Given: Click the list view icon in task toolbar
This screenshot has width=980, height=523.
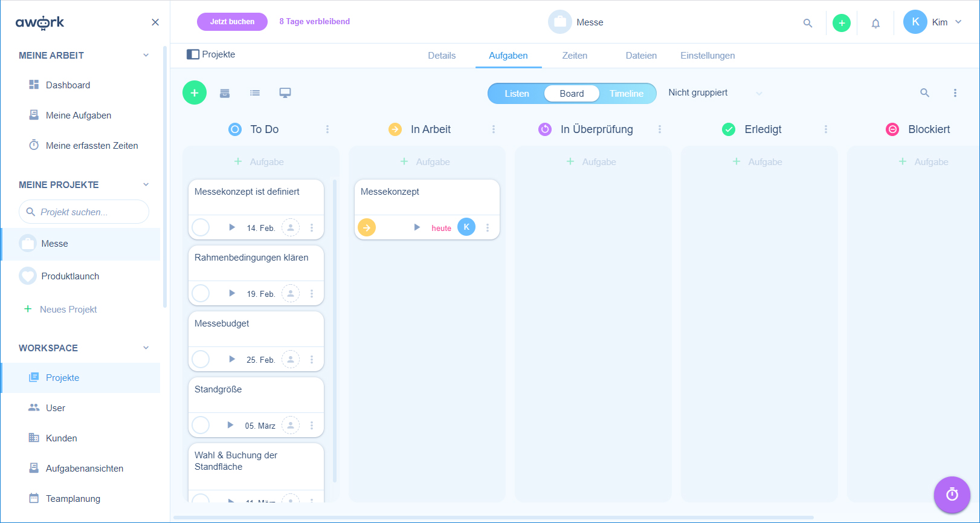Looking at the screenshot, I should click(x=255, y=93).
